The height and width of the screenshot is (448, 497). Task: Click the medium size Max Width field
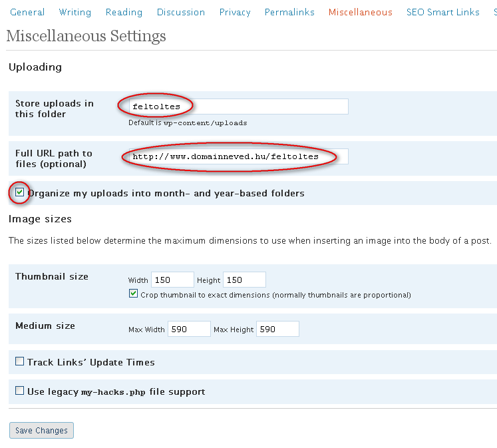[189, 329]
